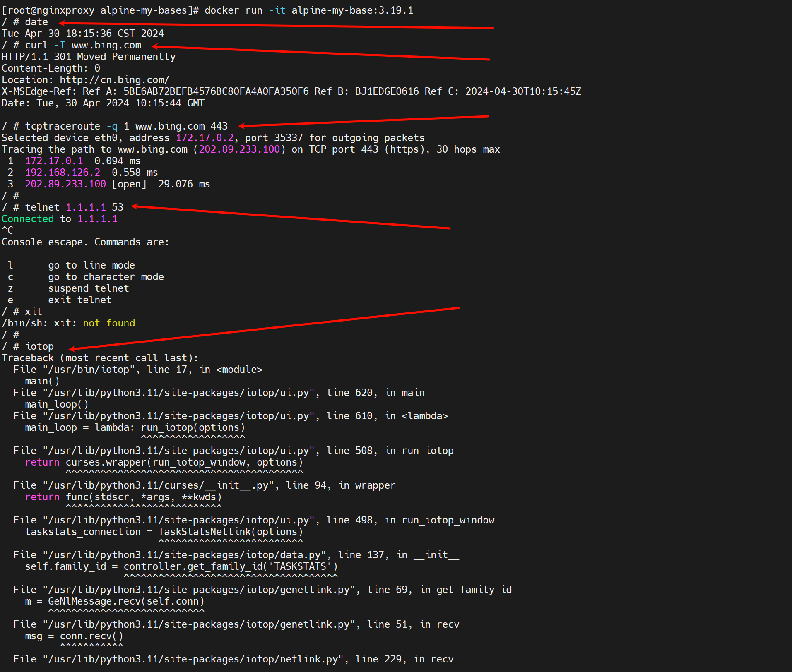792x672 pixels.
Task: Click the 'telnet 1.1.1.1 53' command
Action: (x=74, y=207)
